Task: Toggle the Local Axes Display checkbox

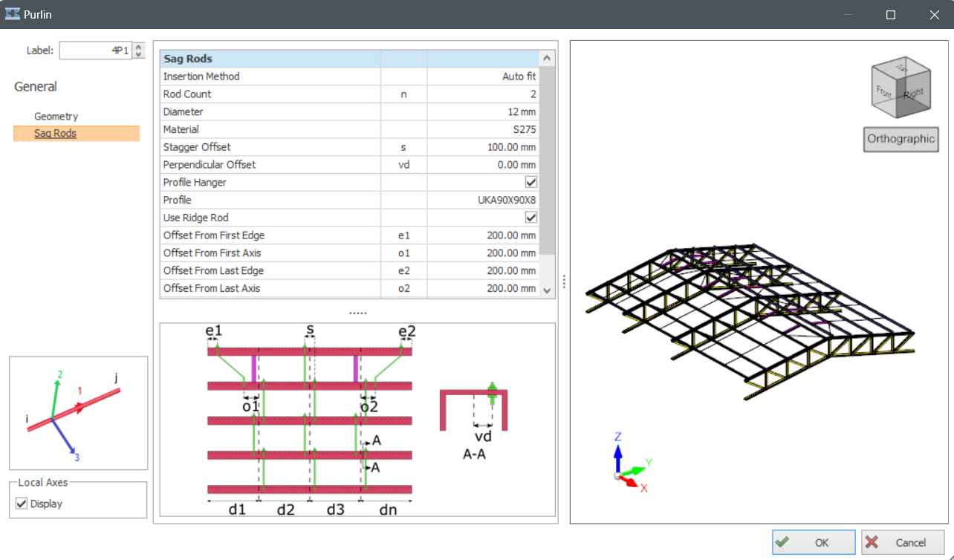Action: 21,504
